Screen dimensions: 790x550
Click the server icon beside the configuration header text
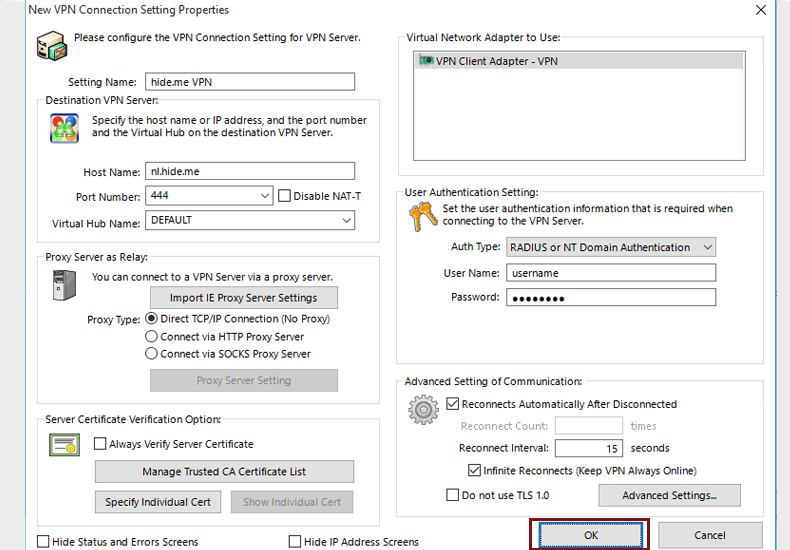coord(52,46)
